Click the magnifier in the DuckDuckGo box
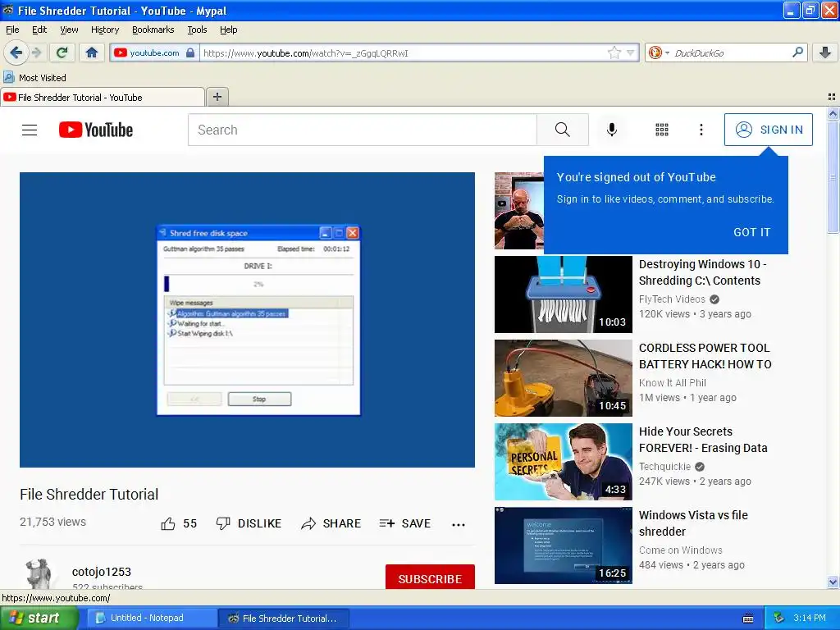The width and height of the screenshot is (840, 630). 797,52
